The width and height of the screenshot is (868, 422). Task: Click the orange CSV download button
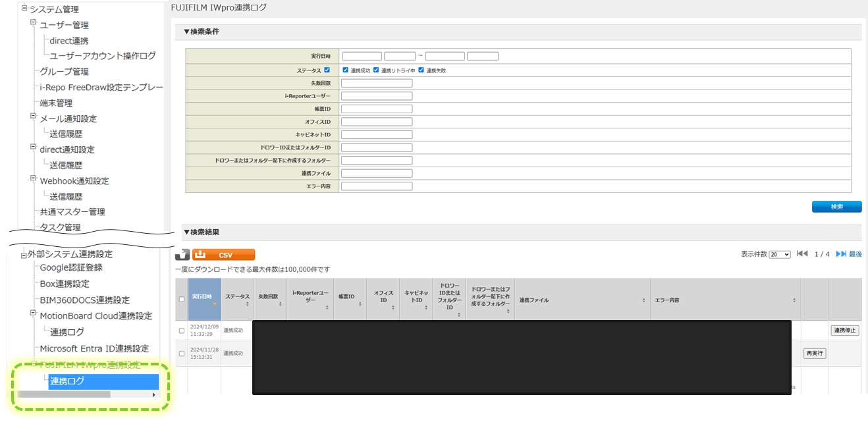point(223,255)
